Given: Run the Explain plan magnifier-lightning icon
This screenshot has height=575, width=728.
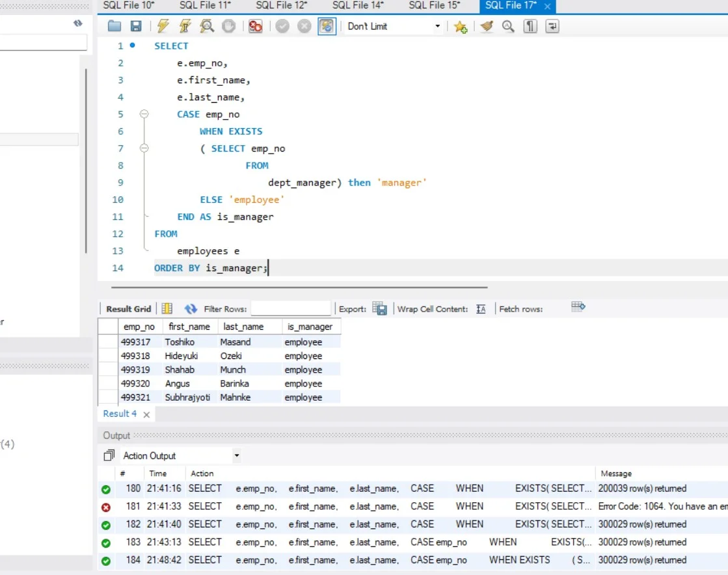Looking at the screenshot, I should (x=207, y=27).
